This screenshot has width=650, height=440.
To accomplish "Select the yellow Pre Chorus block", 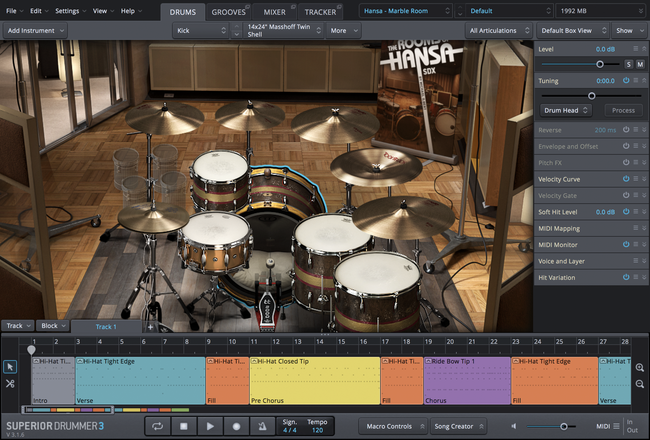I will click(x=315, y=380).
